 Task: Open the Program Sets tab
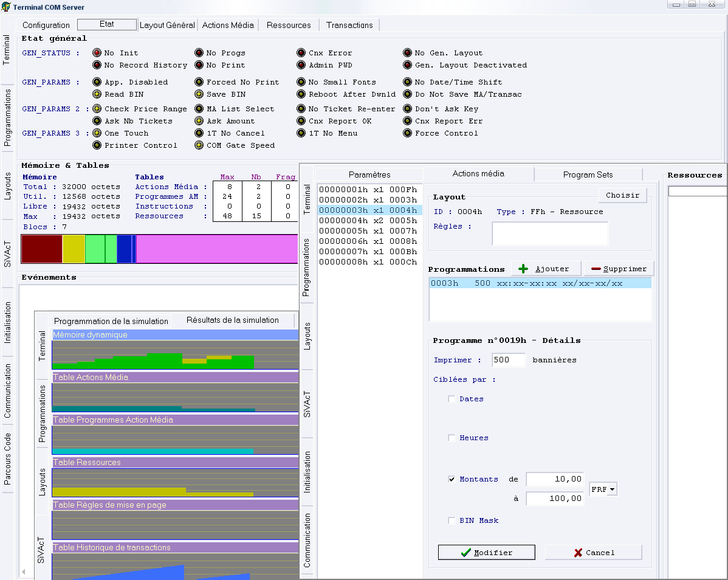click(588, 174)
